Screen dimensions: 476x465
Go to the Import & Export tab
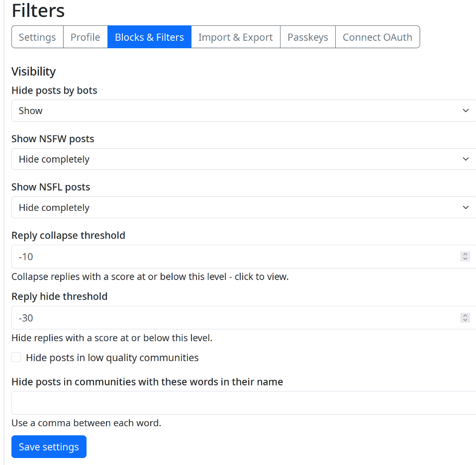click(235, 37)
